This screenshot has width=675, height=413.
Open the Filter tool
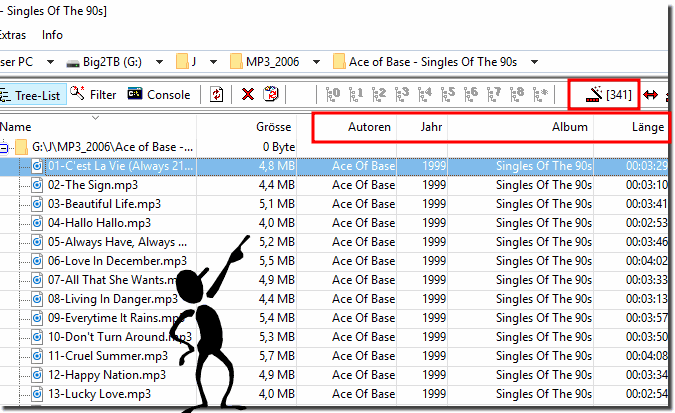click(x=93, y=94)
